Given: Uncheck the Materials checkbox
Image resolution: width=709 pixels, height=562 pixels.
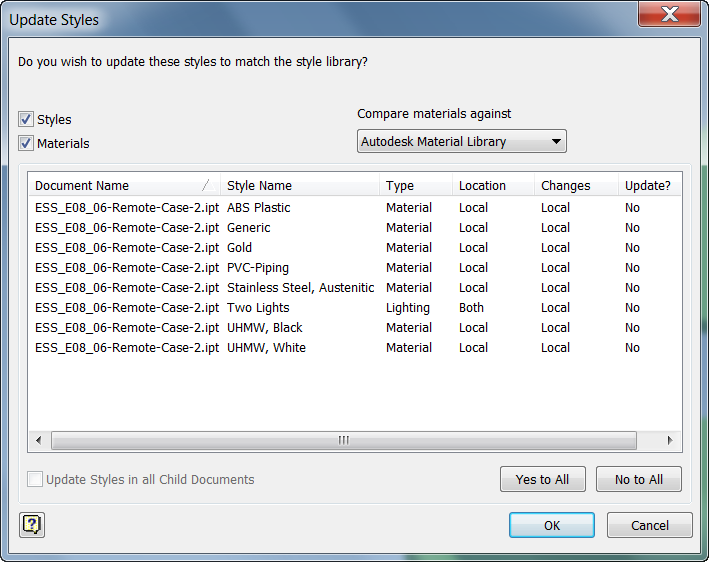Looking at the screenshot, I should click(x=26, y=143).
